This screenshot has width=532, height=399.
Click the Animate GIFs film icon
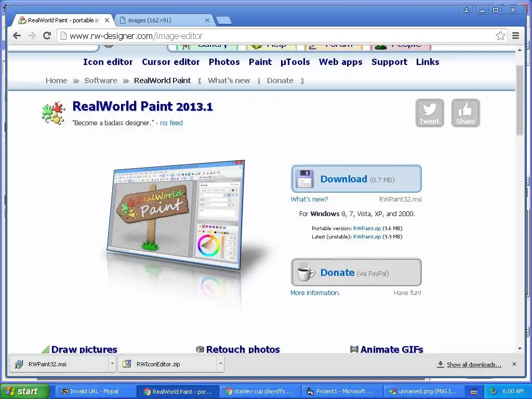(x=354, y=349)
